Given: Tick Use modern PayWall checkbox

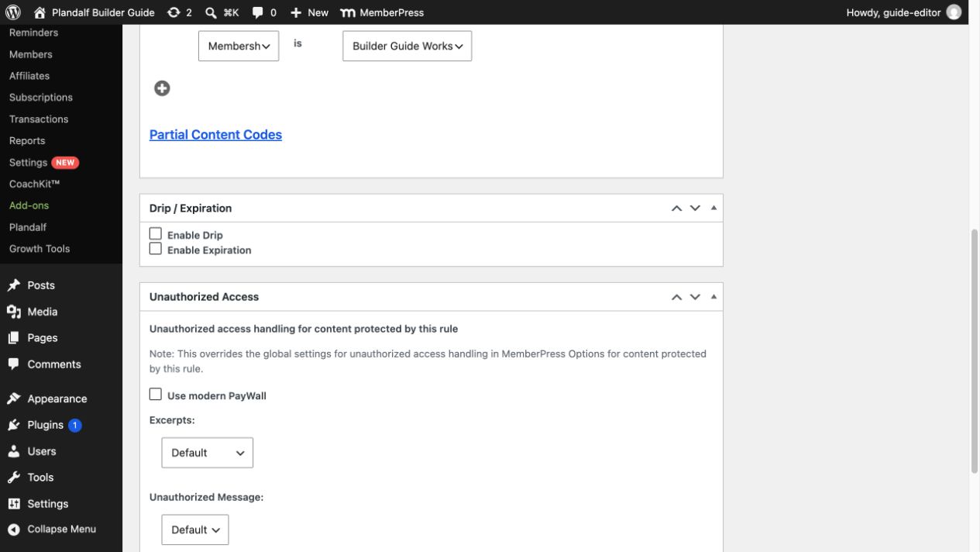Looking at the screenshot, I should pyautogui.click(x=156, y=395).
